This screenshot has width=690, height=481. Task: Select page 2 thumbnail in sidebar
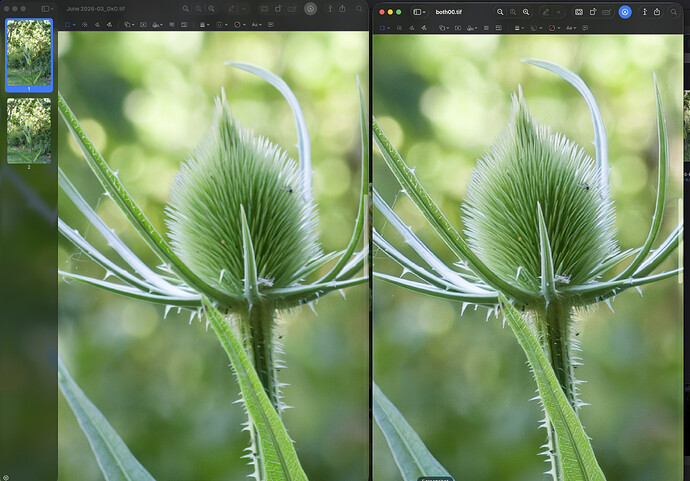click(x=29, y=131)
